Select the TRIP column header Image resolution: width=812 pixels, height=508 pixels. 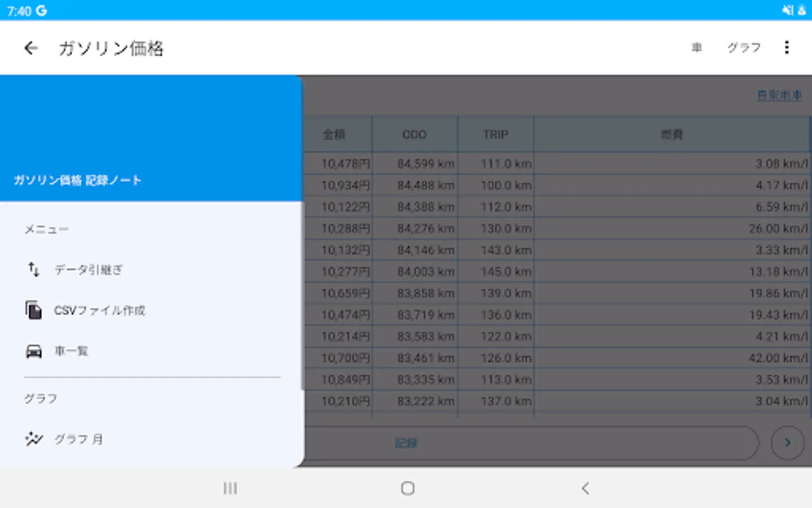[x=496, y=134]
